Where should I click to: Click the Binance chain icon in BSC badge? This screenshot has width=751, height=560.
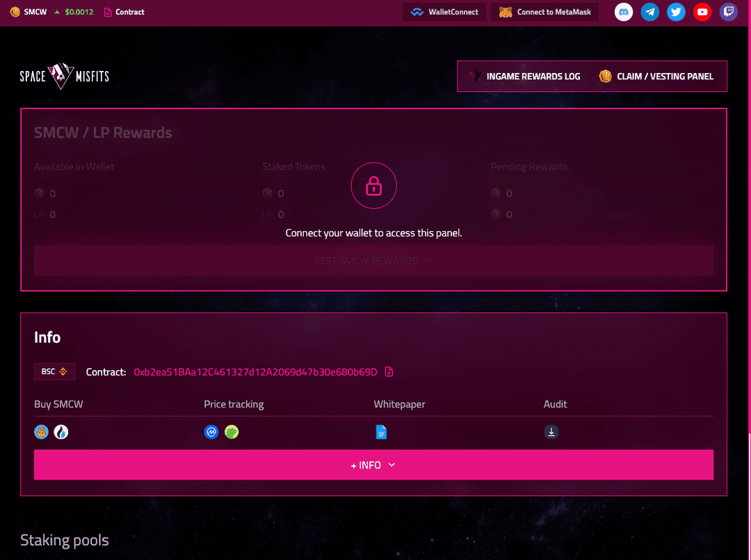coord(63,371)
